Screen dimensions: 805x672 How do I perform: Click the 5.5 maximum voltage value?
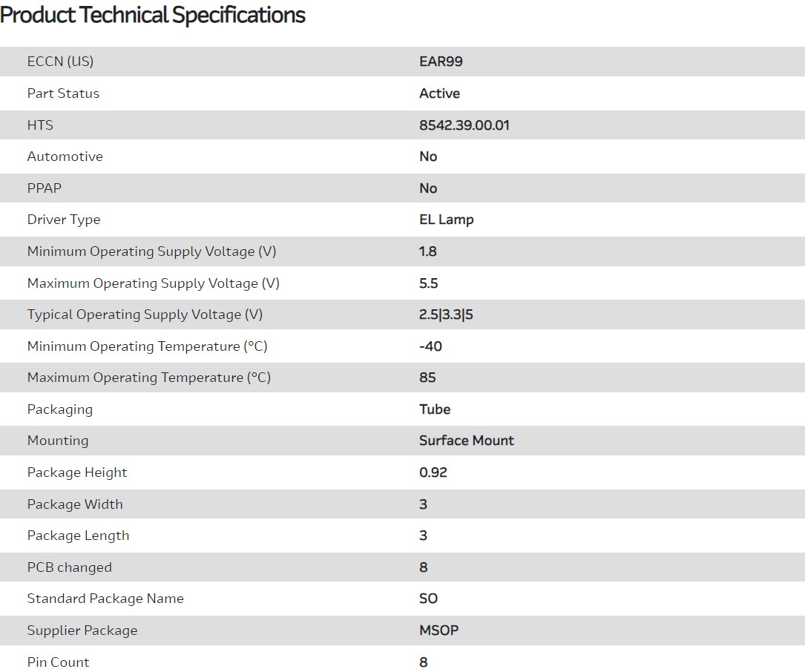point(428,283)
